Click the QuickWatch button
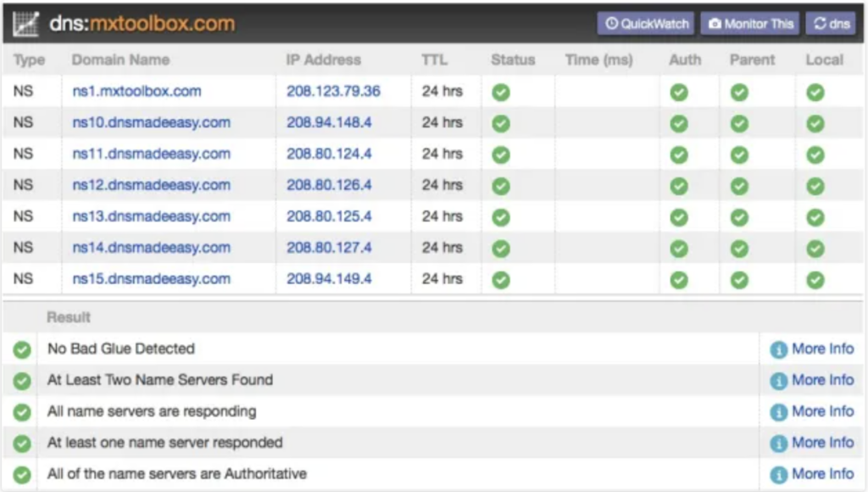Image resolution: width=868 pixels, height=492 pixels. (645, 24)
